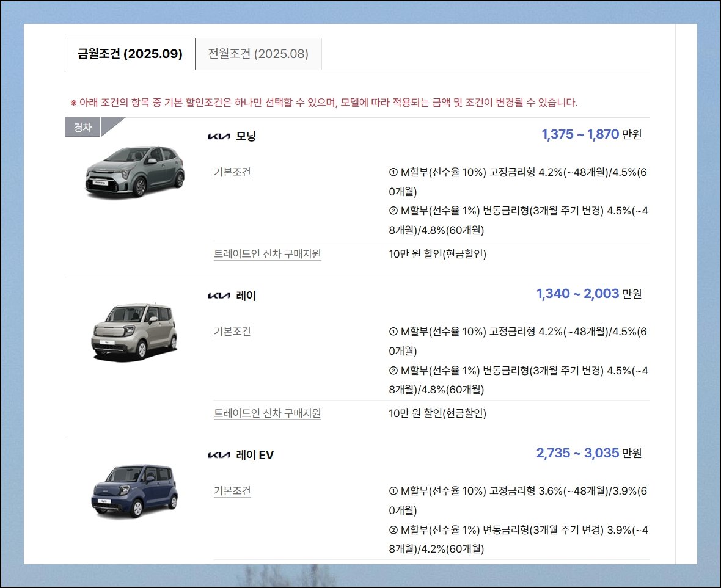
Task: Click the 레이 EV model name
Action: pos(255,455)
